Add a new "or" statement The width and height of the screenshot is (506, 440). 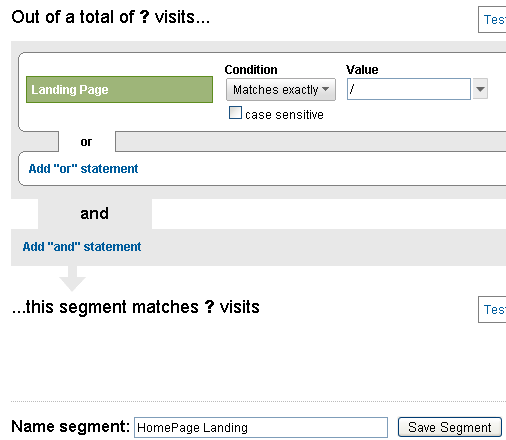[83, 169]
